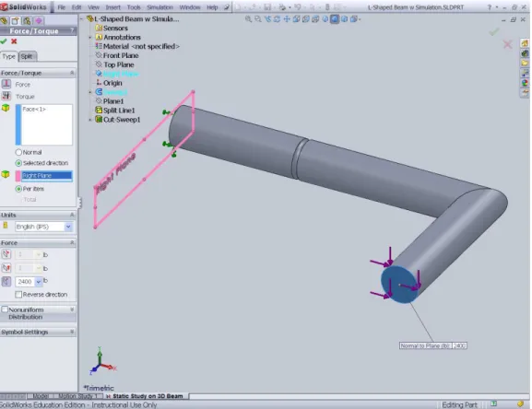The width and height of the screenshot is (532, 409).
Task: Click the active shaded display icon
Action: (335, 19)
